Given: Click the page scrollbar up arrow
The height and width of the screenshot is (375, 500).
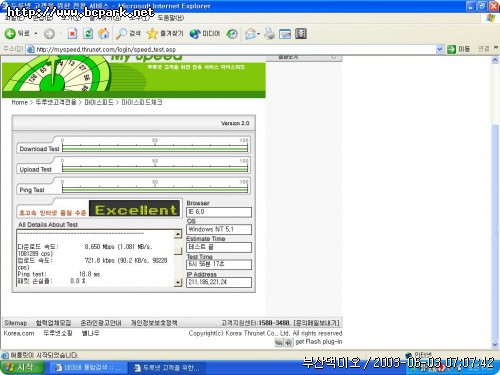Looking at the screenshot, I should (495, 60).
